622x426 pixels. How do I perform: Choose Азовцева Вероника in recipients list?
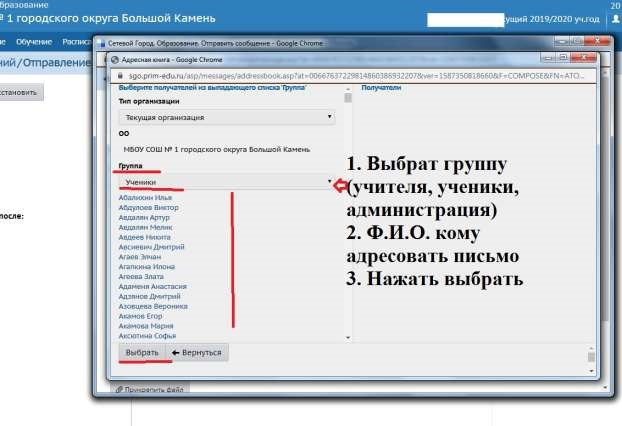(153, 306)
